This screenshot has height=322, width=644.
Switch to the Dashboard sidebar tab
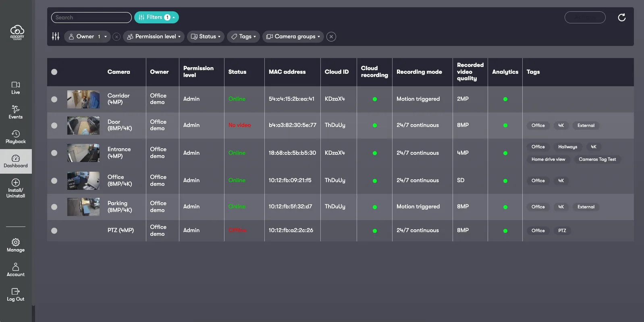point(16,161)
